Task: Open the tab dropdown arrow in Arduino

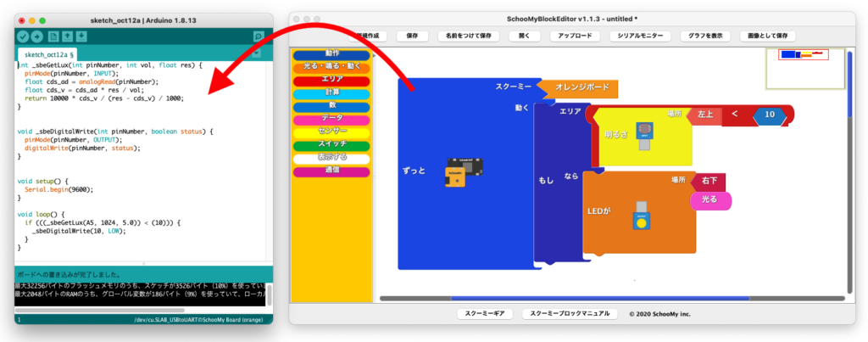Action: point(256,53)
